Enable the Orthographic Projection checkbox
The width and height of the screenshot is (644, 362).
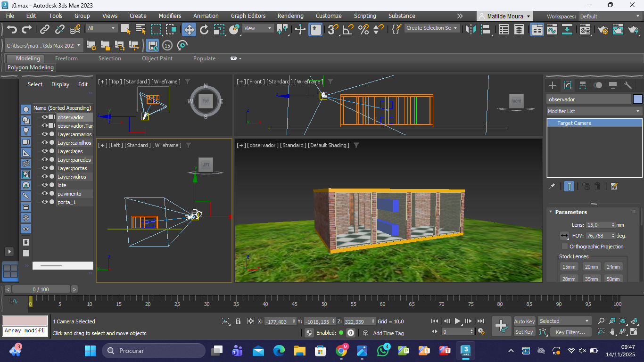565,247
